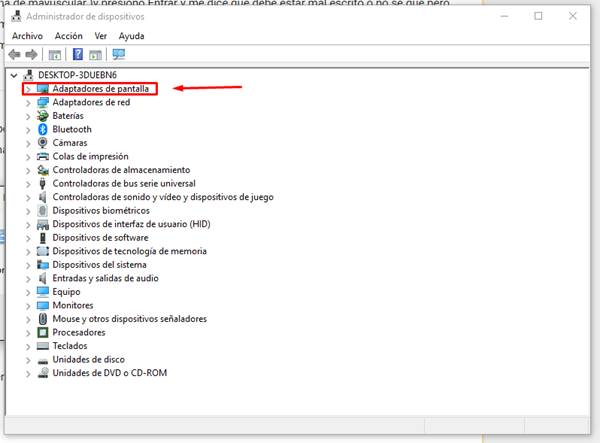Click the Mouse device icon
Viewport: 600px width, 443px height.
[x=42, y=319]
